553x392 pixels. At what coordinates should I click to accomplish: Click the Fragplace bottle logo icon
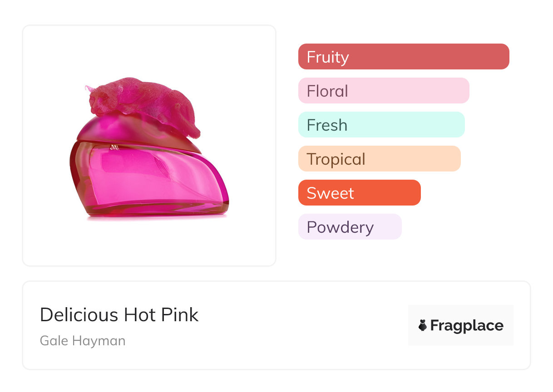[423, 325]
